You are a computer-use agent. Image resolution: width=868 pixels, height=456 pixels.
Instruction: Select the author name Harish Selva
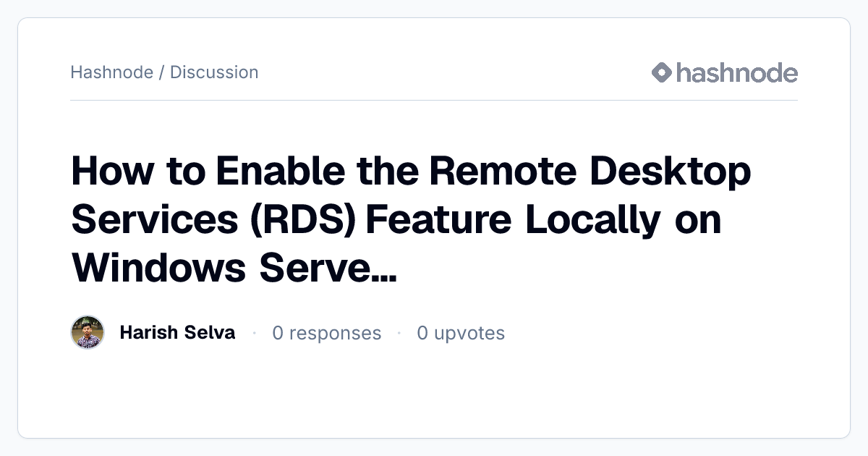(177, 332)
